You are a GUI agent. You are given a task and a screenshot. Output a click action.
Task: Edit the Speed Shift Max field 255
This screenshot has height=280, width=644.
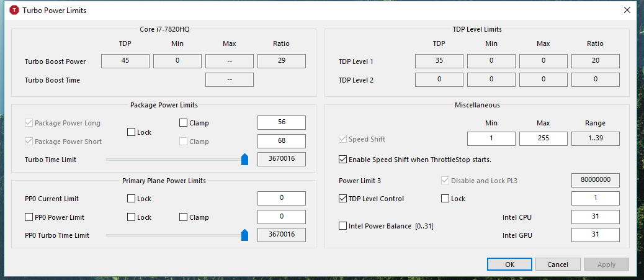[543, 138]
